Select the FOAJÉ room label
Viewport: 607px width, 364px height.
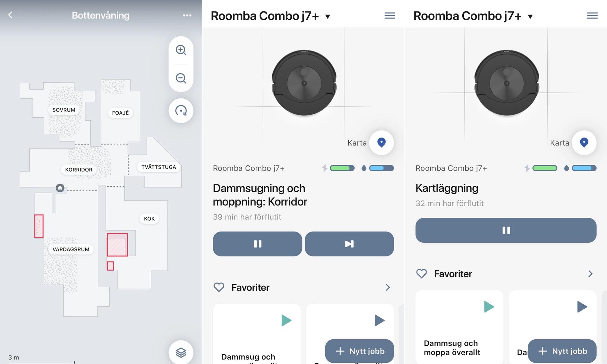[x=120, y=113]
